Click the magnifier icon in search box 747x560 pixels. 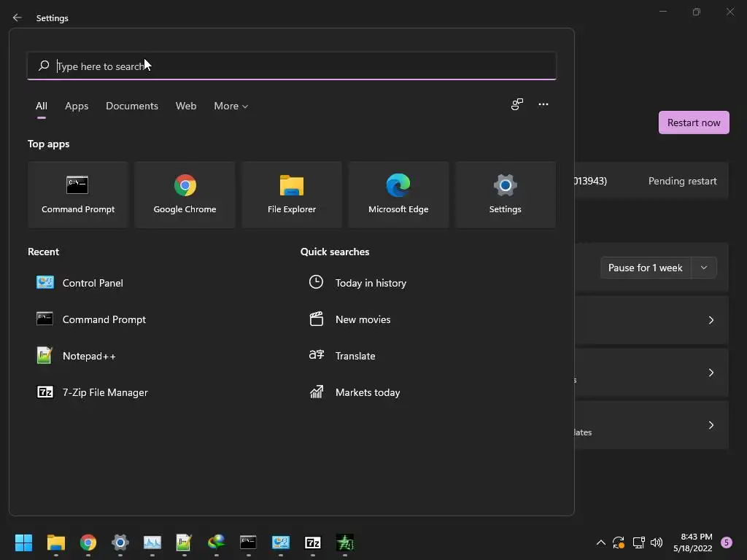tap(44, 66)
